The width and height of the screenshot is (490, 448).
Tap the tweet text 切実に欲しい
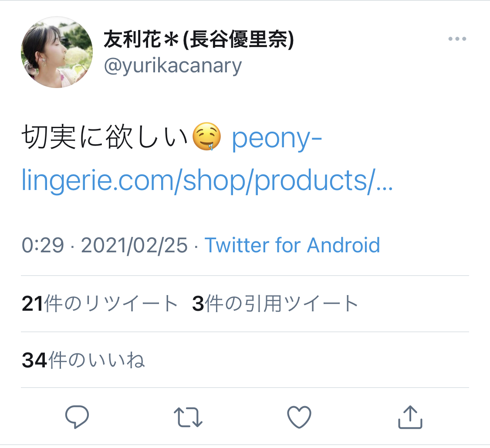pos(105,139)
